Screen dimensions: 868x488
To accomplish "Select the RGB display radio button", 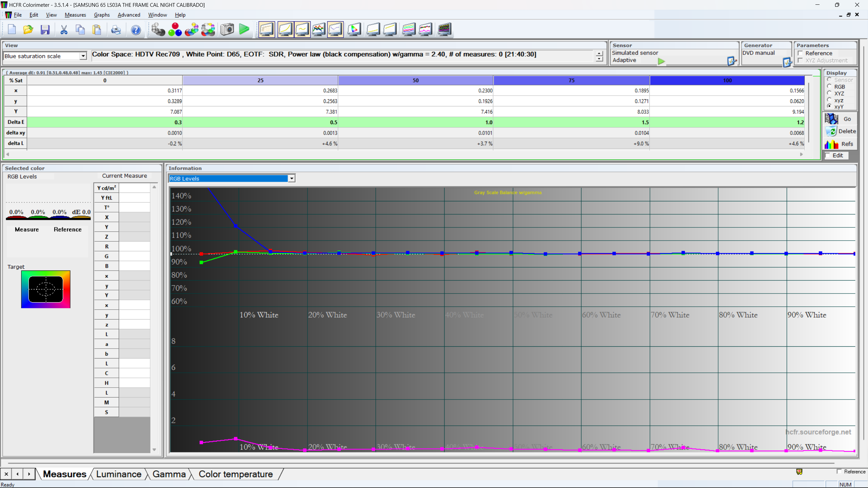I will tap(829, 86).
